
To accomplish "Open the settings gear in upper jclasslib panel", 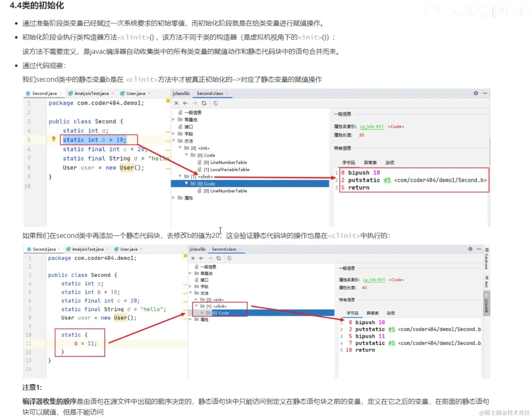I will (476, 93).
